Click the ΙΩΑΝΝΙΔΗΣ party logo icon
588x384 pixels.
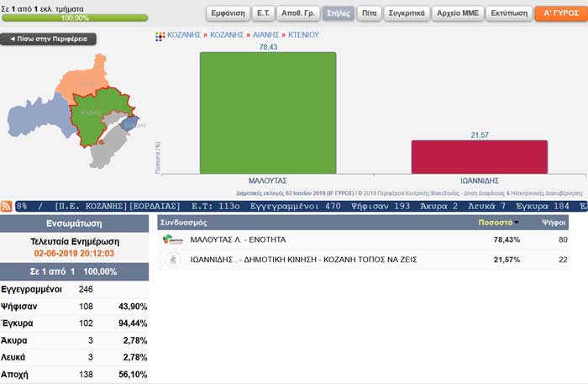point(173,260)
